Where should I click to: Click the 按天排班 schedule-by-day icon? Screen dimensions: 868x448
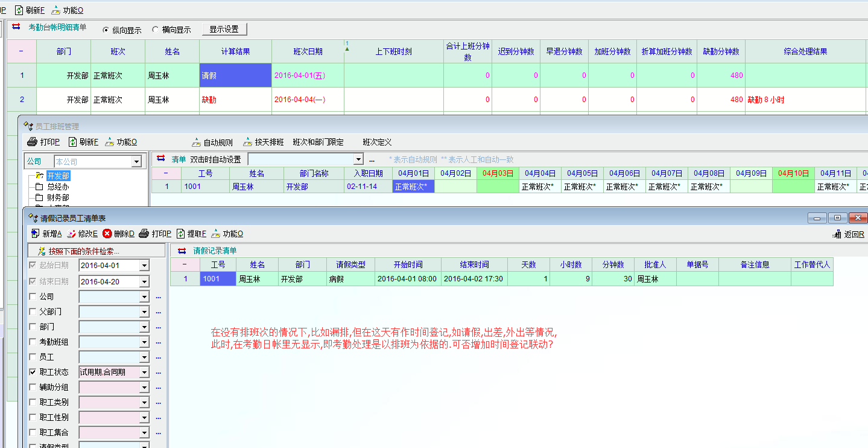(x=248, y=142)
